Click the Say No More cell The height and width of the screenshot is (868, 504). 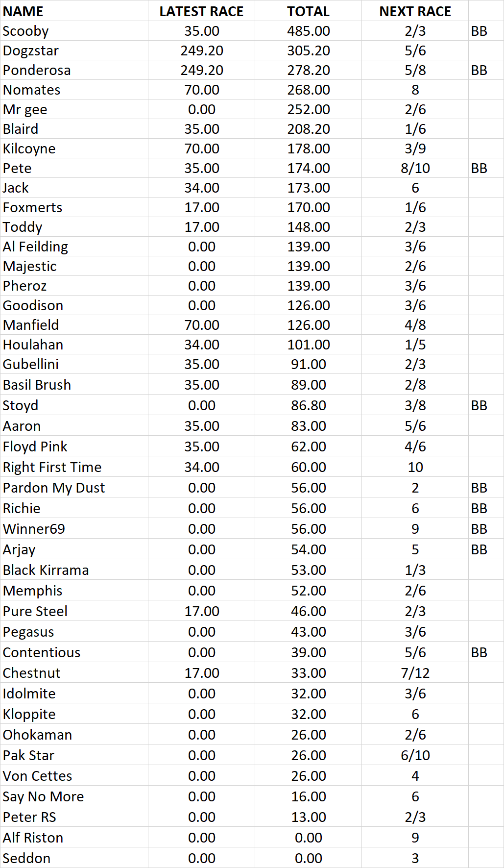(x=44, y=796)
